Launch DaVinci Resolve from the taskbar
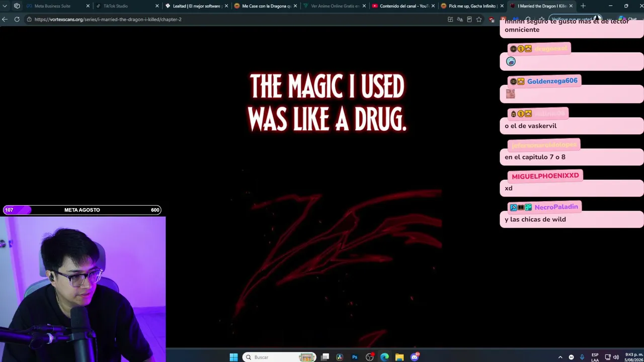This screenshot has height=362, width=644. pyautogui.click(x=340, y=357)
